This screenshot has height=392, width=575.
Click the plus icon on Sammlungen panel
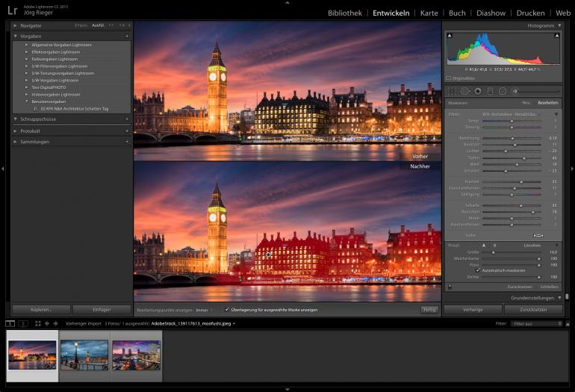point(127,142)
